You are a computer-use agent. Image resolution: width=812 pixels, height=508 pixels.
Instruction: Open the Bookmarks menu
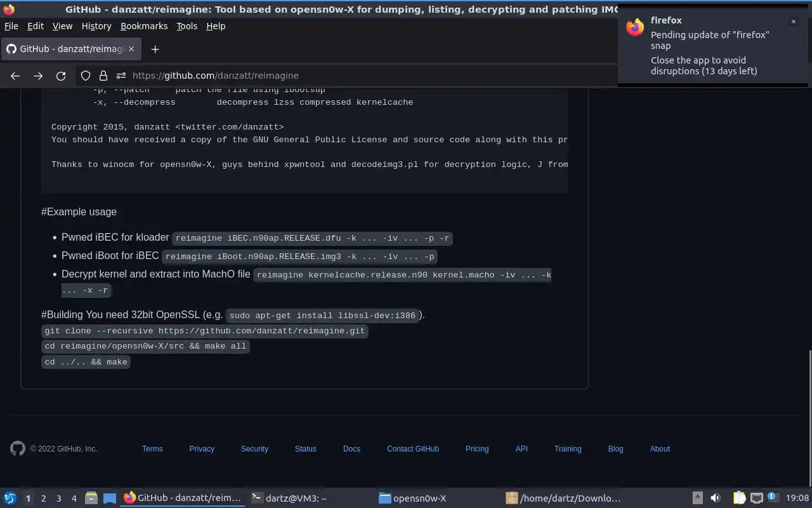pos(144,26)
